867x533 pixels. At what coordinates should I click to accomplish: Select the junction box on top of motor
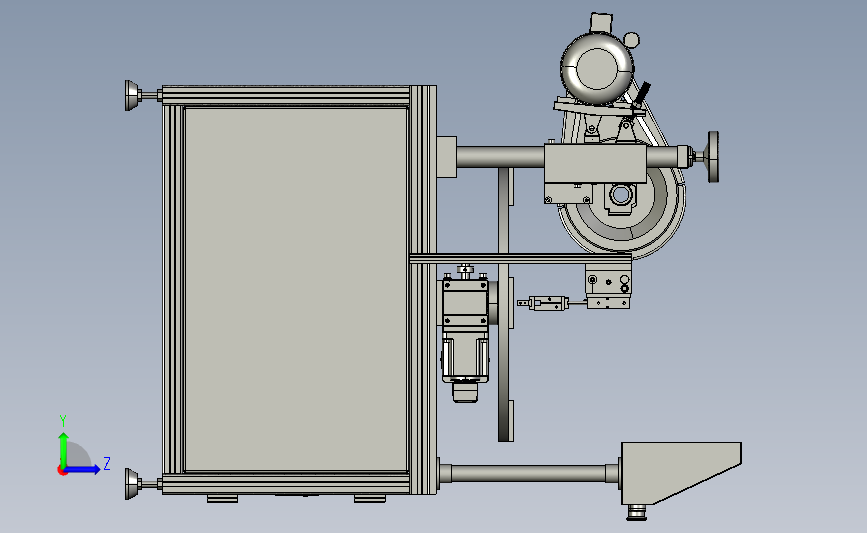(601, 23)
